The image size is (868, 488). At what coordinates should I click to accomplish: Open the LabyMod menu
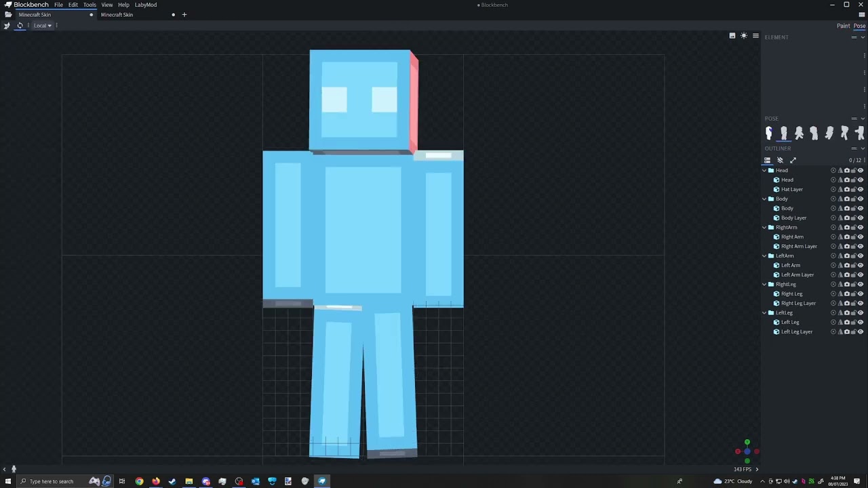click(x=146, y=5)
